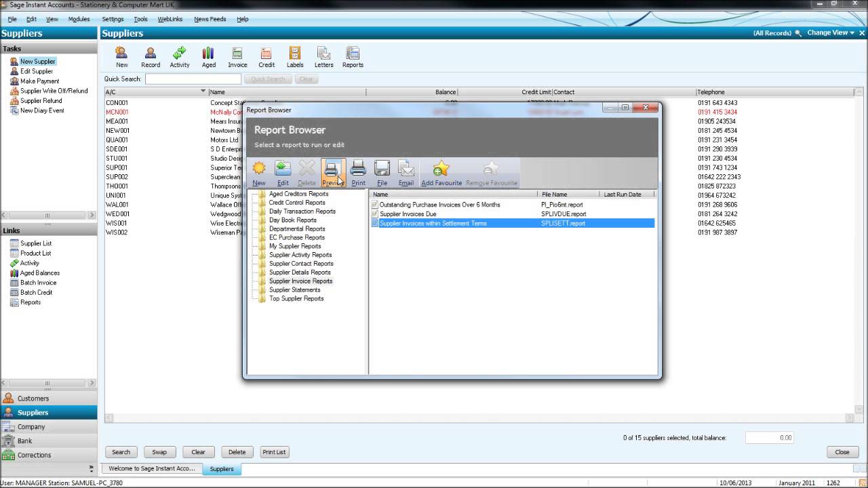This screenshot has width=868, height=488.
Task: Click File in Report Browser toolbar
Action: 382,174
